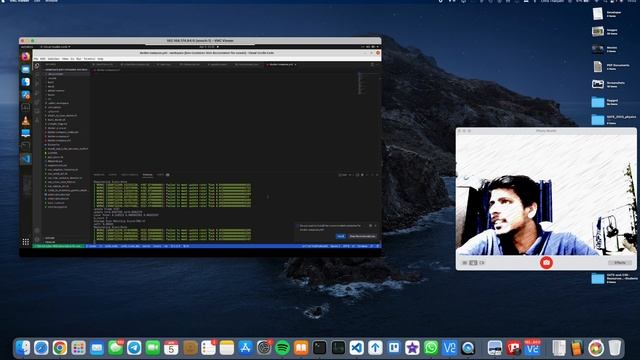Open App Store from the dock
The width and height of the screenshot is (640, 360).
pyautogui.click(x=245, y=348)
